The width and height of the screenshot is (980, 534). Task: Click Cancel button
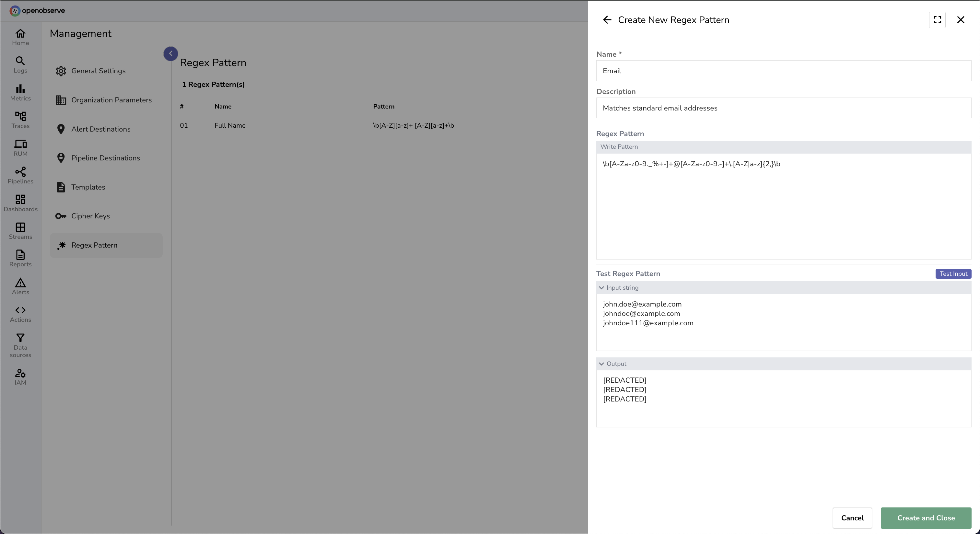tap(852, 518)
